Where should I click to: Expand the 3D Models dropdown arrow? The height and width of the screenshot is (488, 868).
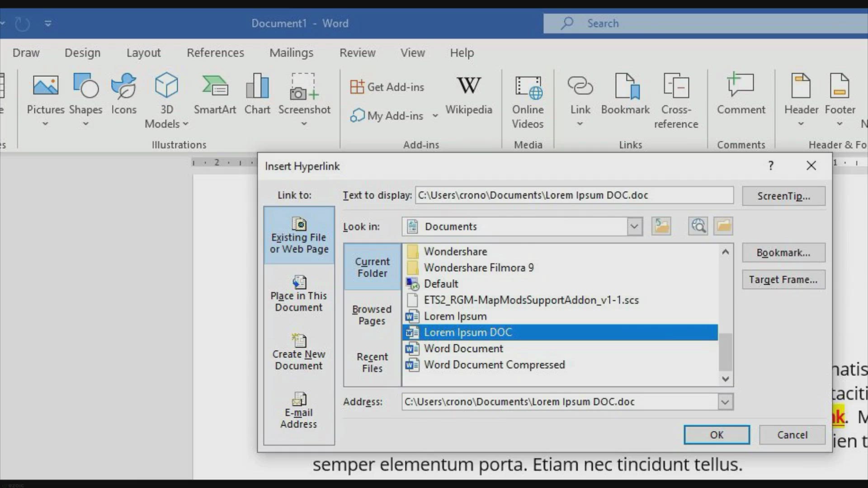coord(185,124)
